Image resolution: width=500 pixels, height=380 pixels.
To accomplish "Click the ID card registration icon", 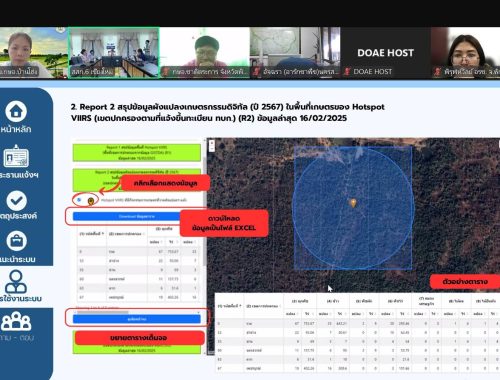I will click(x=16, y=156).
